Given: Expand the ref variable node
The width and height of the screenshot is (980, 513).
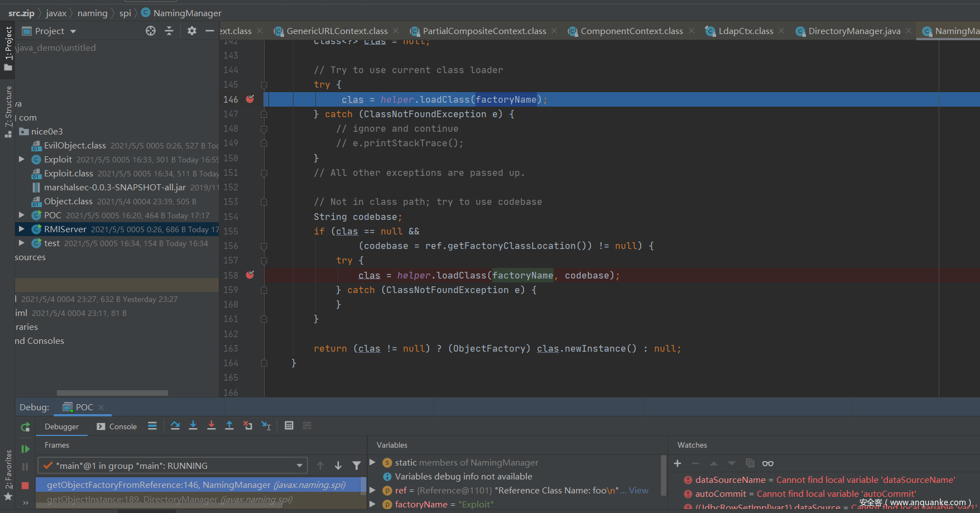Looking at the screenshot, I should (373, 490).
